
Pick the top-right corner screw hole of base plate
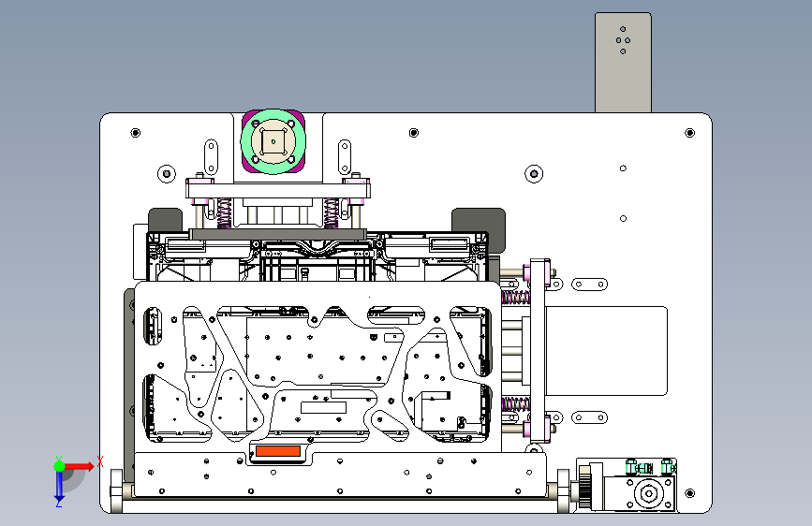tap(690, 133)
